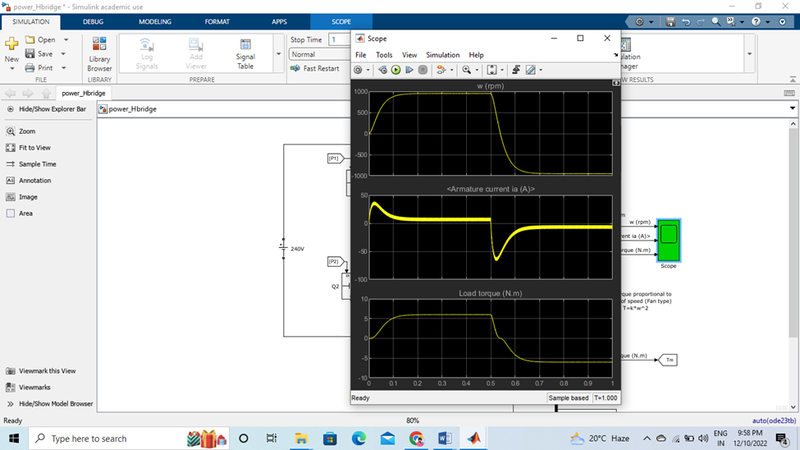Open Scope configuration properties gear icon
Viewport: 800px width, 450px height.
pyautogui.click(x=358, y=70)
